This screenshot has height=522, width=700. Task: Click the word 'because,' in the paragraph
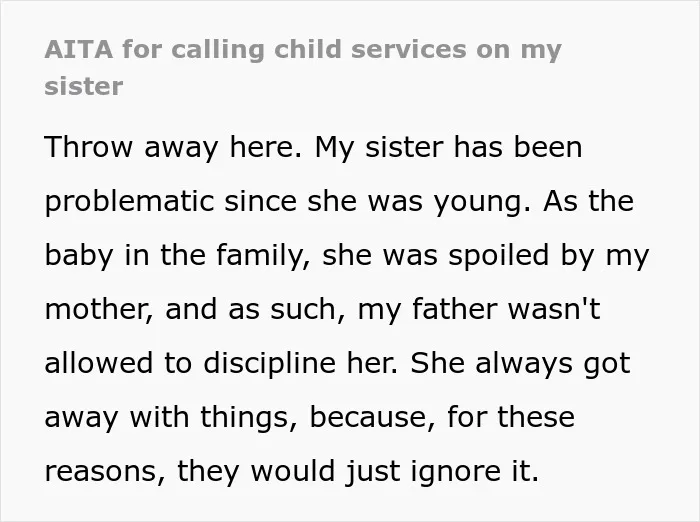tap(372, 418)
